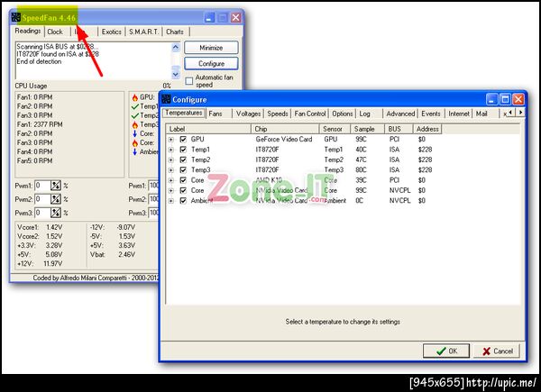
Task: Click the Chip column header
Action: [x=285, y=129]
